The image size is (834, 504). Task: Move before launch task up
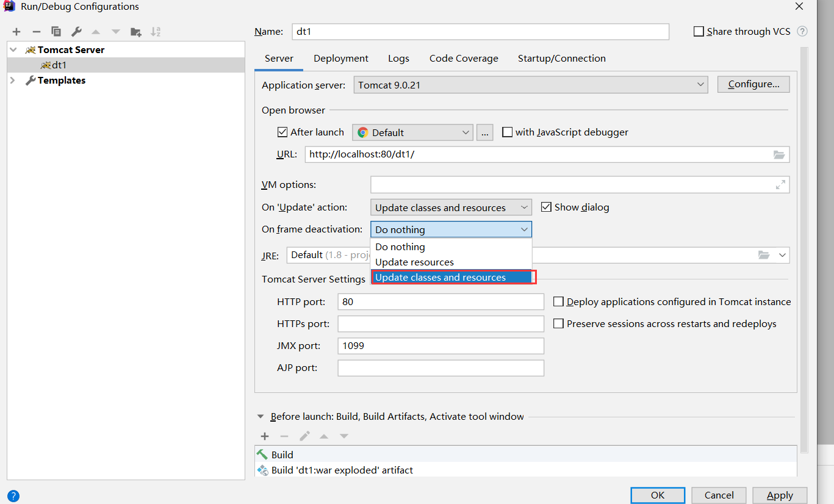click(x=324, y=436)
